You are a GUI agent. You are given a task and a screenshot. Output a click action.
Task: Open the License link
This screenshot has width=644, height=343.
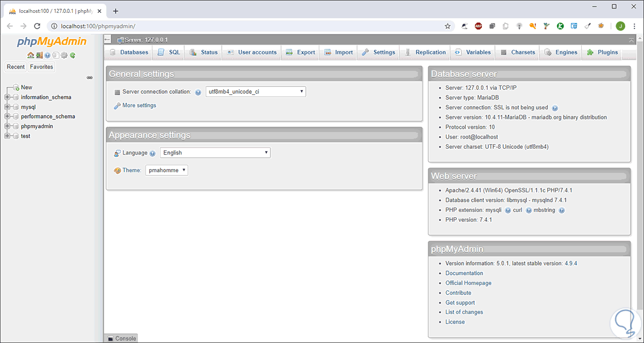point(455,322)
